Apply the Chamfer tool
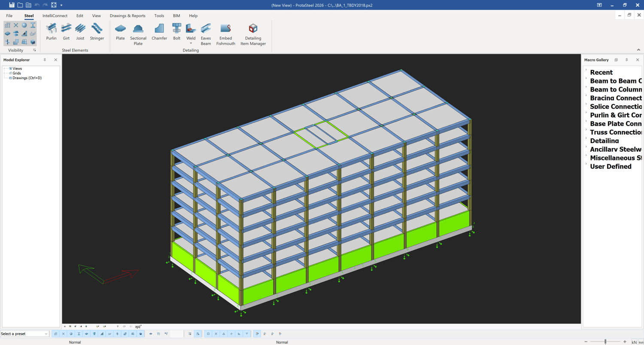644x345 pixels. (x=159, y=32)
